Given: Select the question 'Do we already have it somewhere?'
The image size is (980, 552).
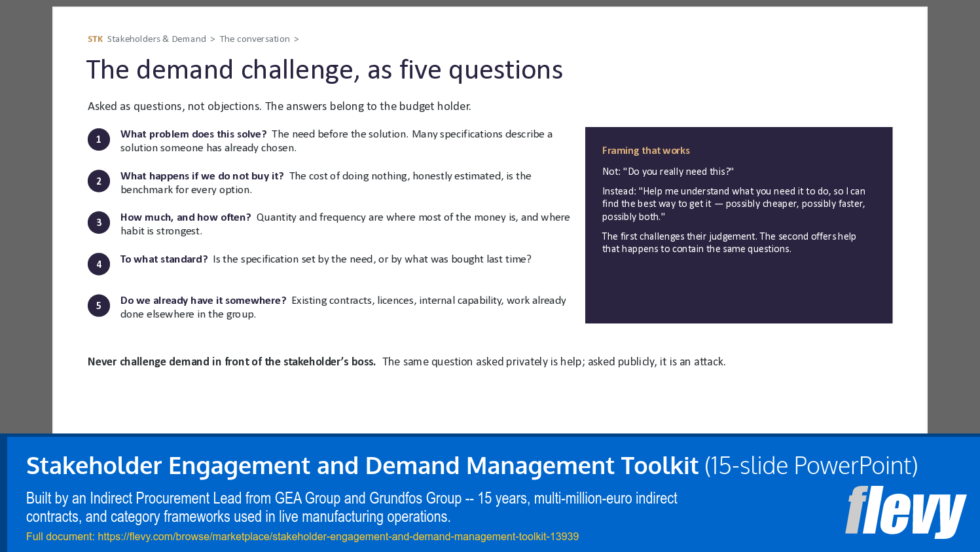Looking at the screenshot, I should tap(204, 301).
